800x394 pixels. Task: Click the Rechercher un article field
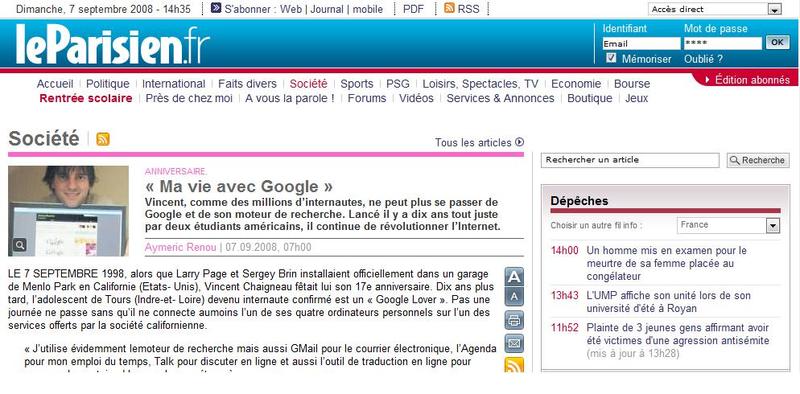[630, 160]
